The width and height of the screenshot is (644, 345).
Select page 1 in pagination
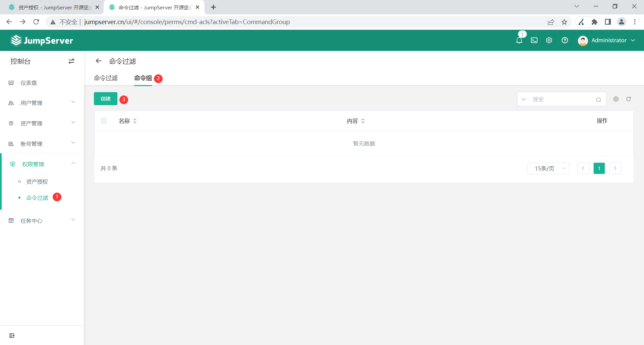(x=599, y=168)
